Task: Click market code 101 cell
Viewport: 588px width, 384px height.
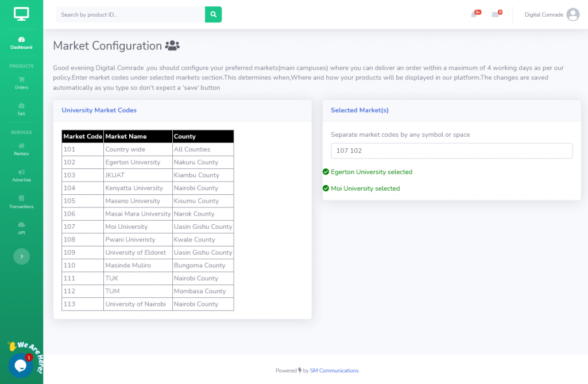Action: (x=83, y=149)
